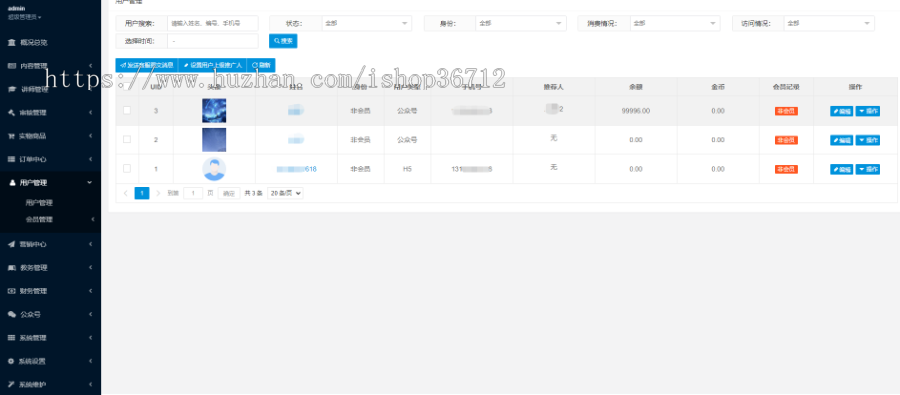900x395 pixels.
Task: Click 设置用户上级推广人 button
Action: (x=213, y=65)
